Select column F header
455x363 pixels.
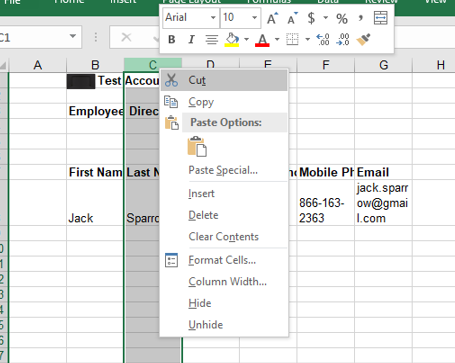326,65
